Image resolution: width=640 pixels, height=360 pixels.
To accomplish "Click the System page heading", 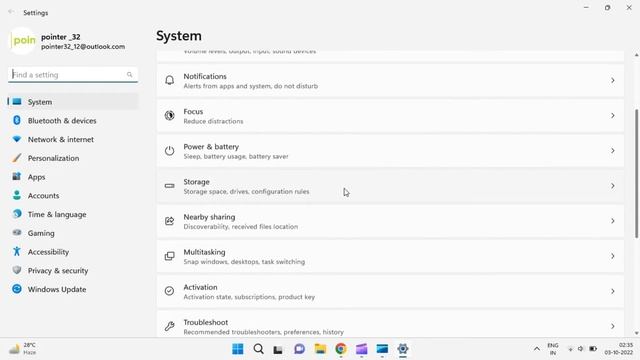I will [179, 36].
